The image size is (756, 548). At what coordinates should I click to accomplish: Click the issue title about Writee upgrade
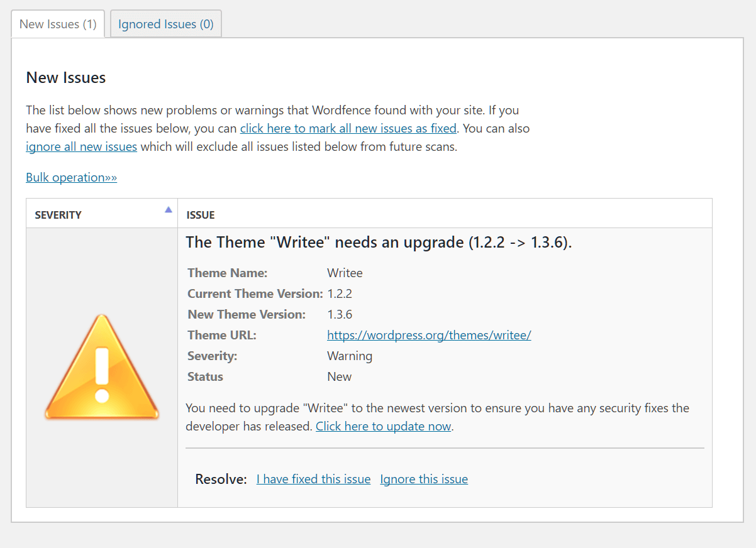tap(379, 243)
